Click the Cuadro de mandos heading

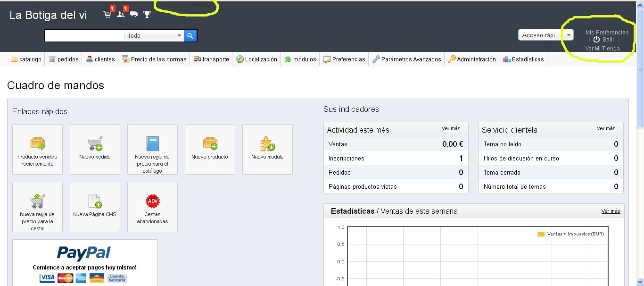[x=56, y=85]
